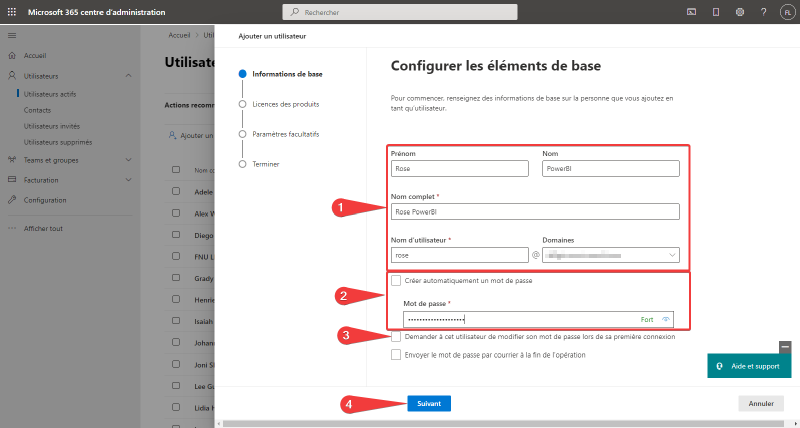Click the Afficher tout ellipsis icon
Screen dimensions: 800x428
[x=12, y=229]
